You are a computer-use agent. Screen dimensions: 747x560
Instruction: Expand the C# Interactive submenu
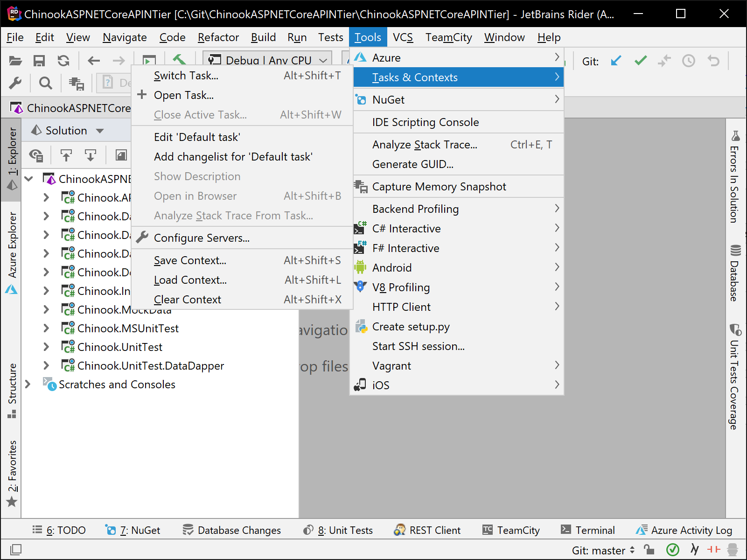459,228
